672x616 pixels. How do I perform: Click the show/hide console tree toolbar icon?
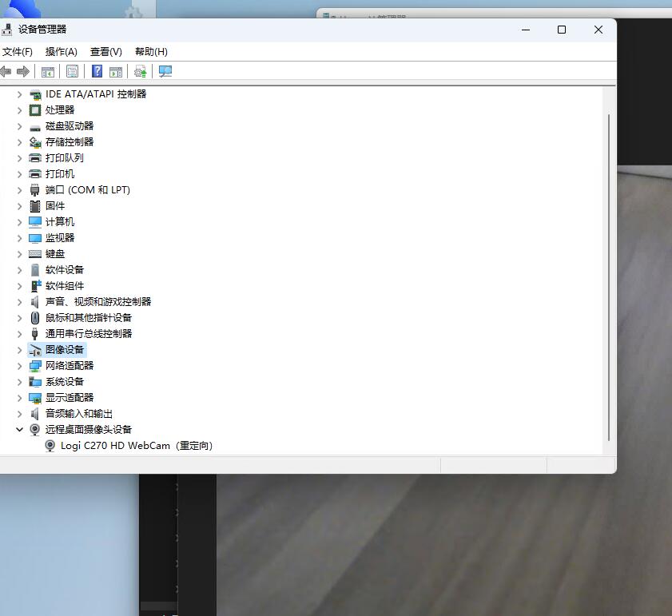[48, 72]
